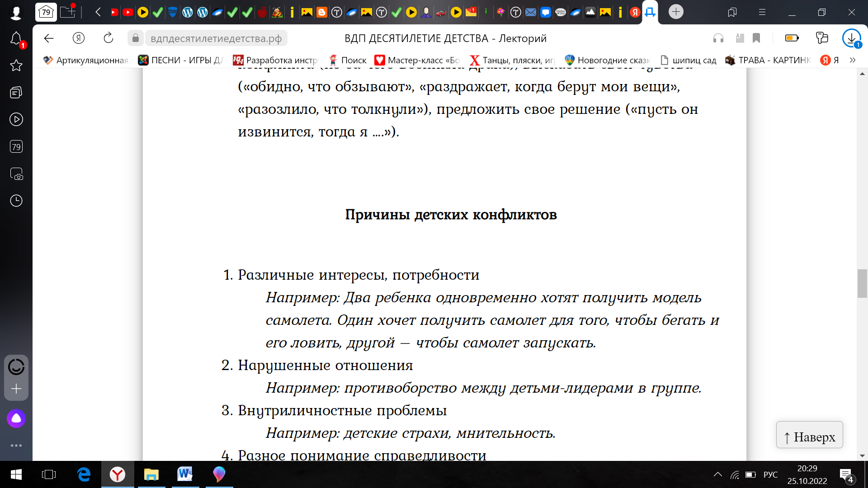The image size is (868, 488).
Task: Reload the current page
Action: tap(108, 38)
